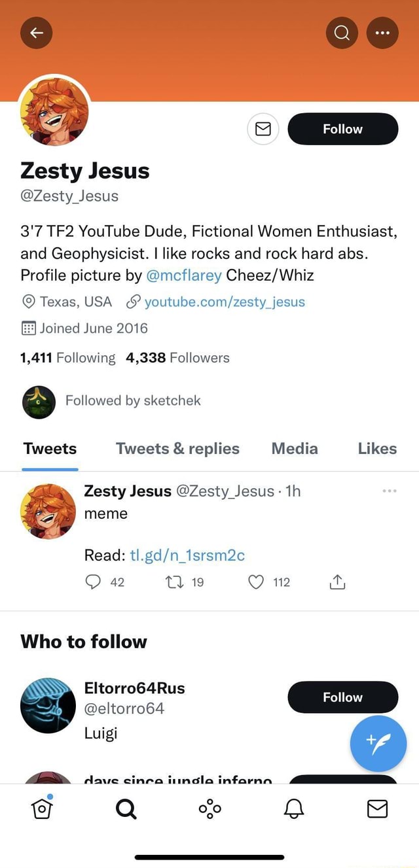Open the message envelope icon on profile
The height and width of the screenshot is (868, 419).
263,129
